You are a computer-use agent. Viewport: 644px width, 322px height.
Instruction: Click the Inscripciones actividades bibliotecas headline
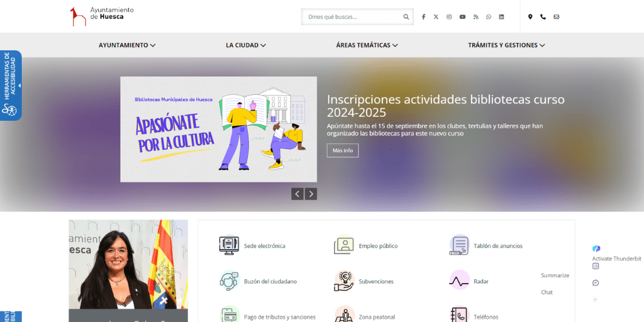tap(446, 106)
